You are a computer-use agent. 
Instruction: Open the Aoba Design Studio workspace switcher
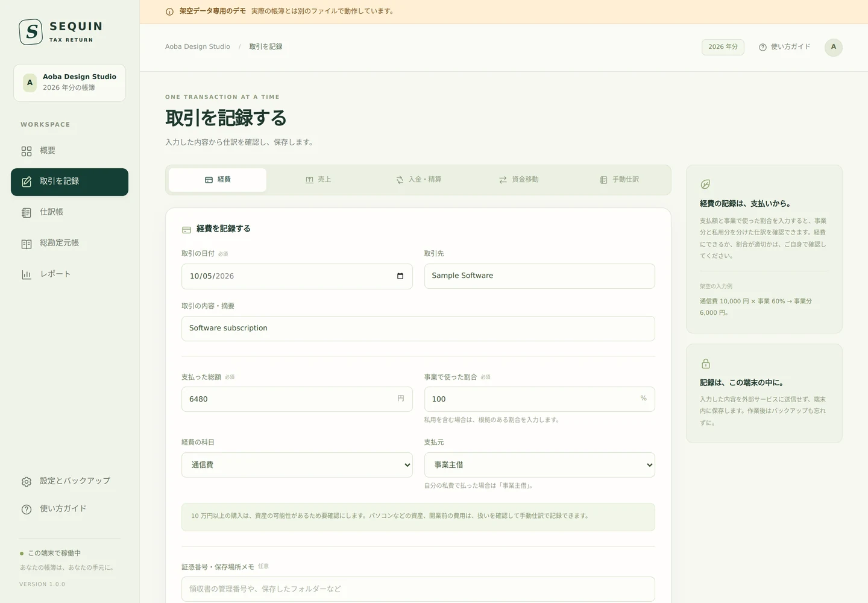tap(69, 83)
